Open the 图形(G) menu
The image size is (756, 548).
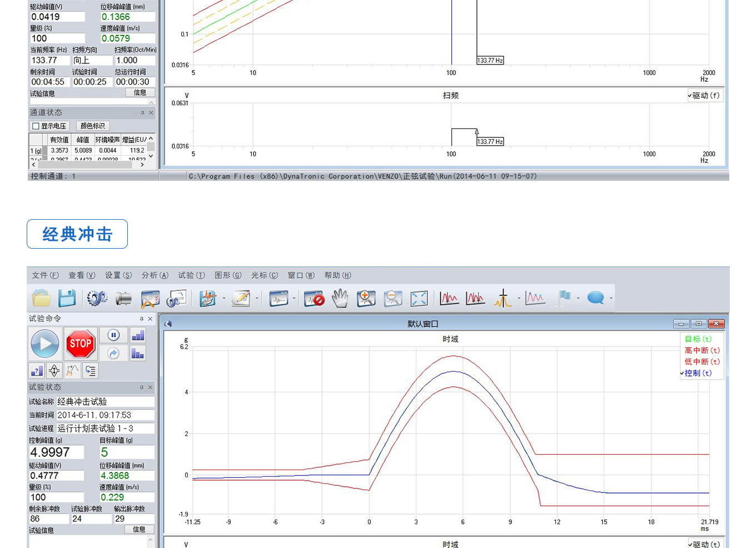pos(228,275)
